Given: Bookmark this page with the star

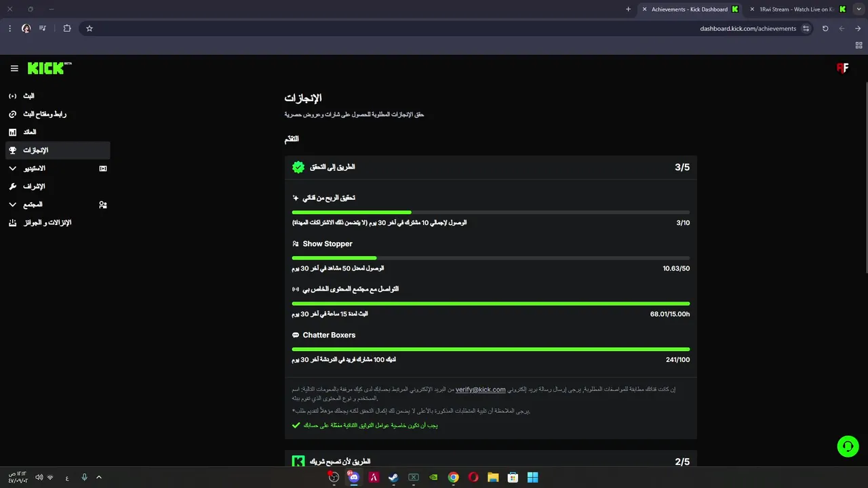Looking at the screenshot, I should [89, 28].
